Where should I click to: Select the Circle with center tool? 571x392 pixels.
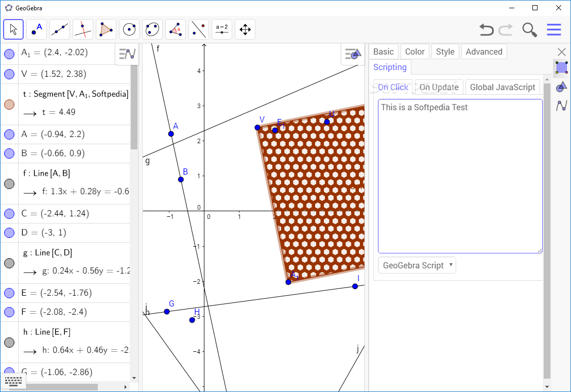[x=129, y=29]
